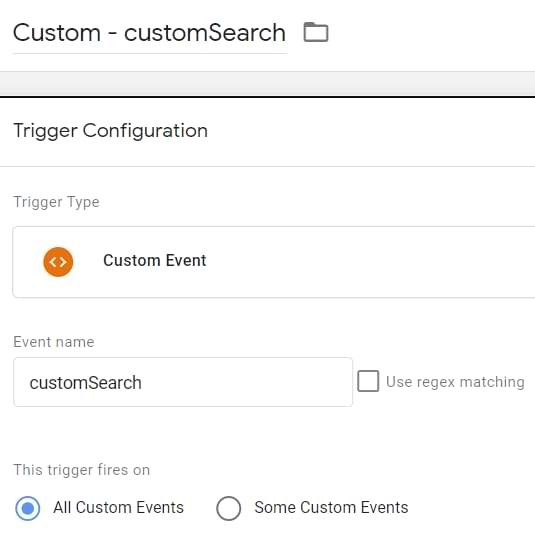Click the Trigger Configuration section heading

coord(110,130)
